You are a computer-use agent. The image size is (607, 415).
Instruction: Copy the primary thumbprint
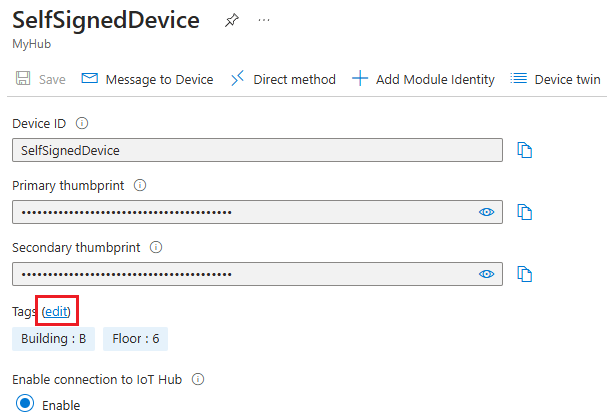(524, 212)
